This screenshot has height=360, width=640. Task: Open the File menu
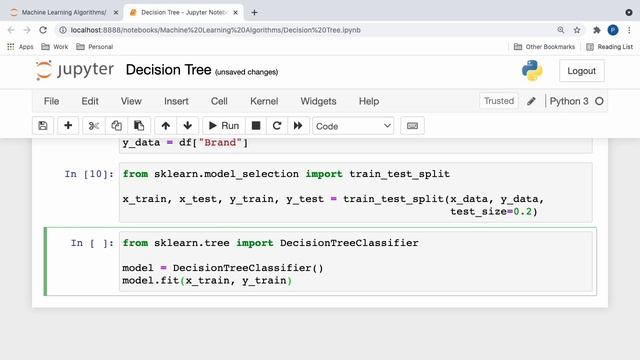click(x=51, y=101)
